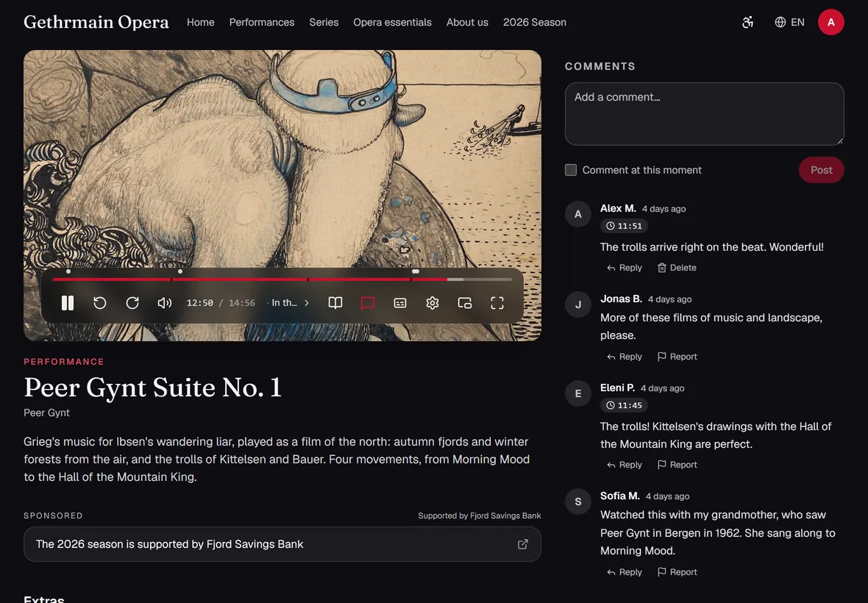
Task: Skip forward using the forward icon
Action: pos(132,303)
